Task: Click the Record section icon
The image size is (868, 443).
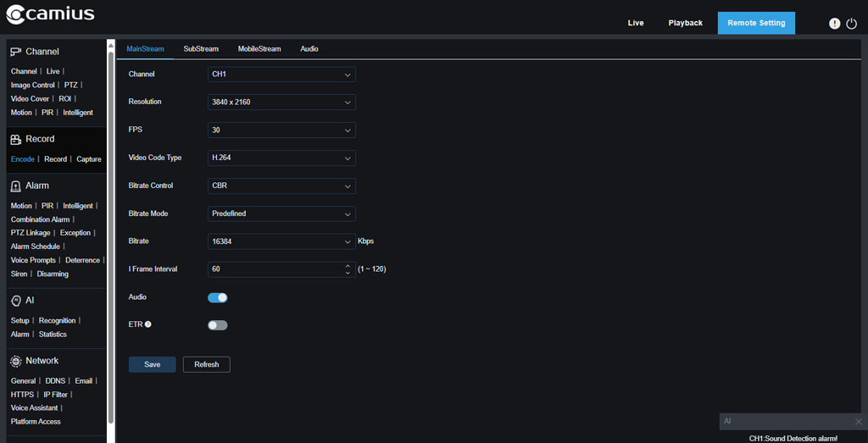Action: (15, 140)
